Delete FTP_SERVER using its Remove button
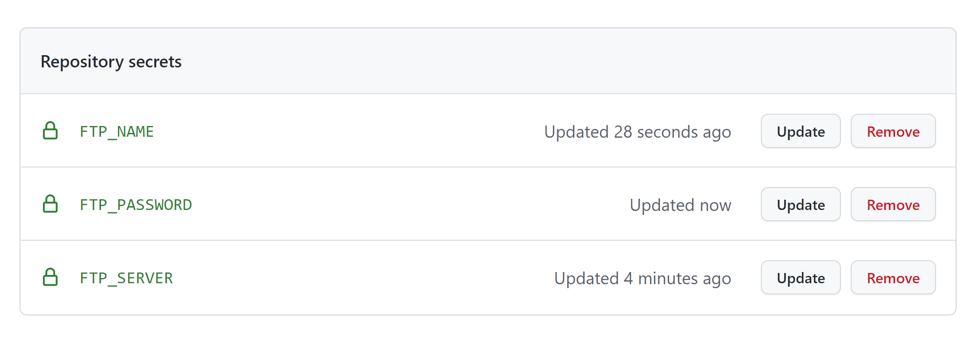Viewport: 980px width, 356px height. coord(893,278)
